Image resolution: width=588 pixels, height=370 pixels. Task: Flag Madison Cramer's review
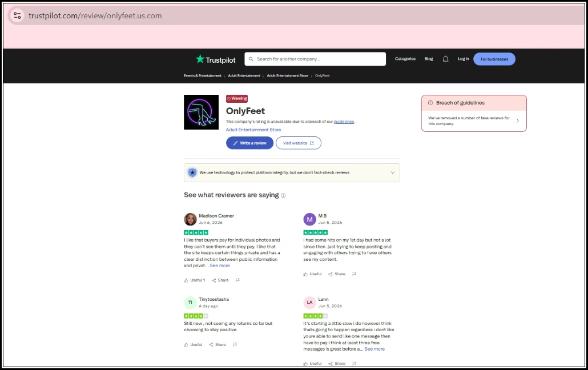[x=237, y=280]
